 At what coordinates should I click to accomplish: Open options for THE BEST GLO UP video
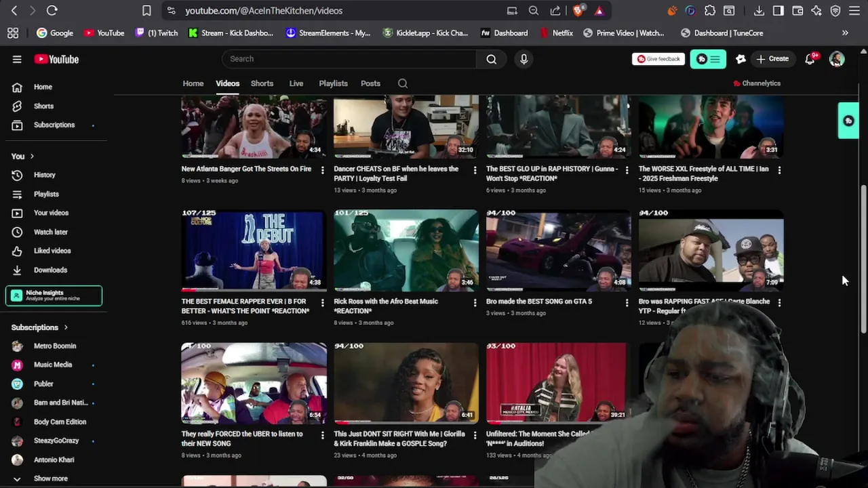point(627,169)
